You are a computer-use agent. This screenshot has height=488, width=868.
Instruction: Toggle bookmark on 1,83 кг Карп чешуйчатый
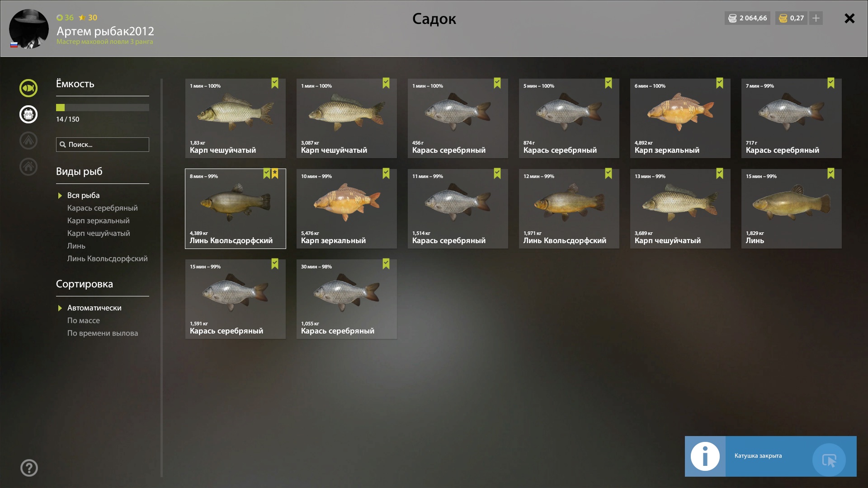point(275,83)
